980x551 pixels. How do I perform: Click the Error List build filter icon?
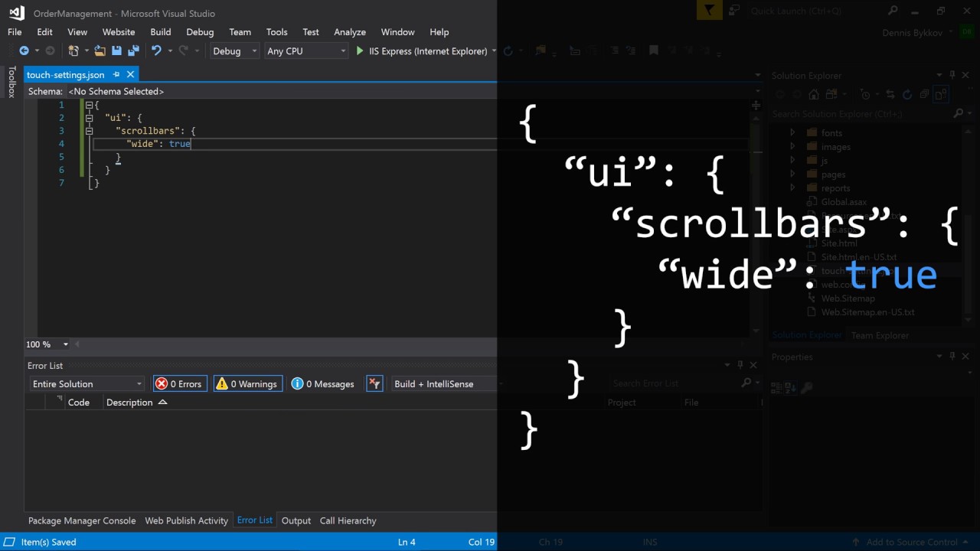point(374,383)
